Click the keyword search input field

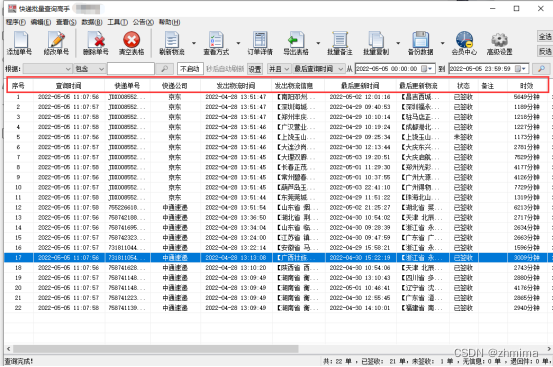[x=131, y=69]
